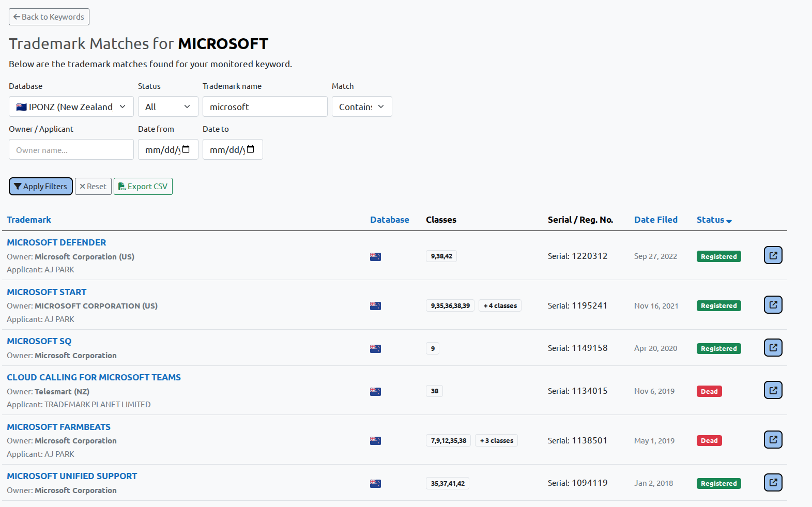Open MICROSOFT START trademark details
The height and width of the screenshot is (507, 812).
[x=47, y=292]
